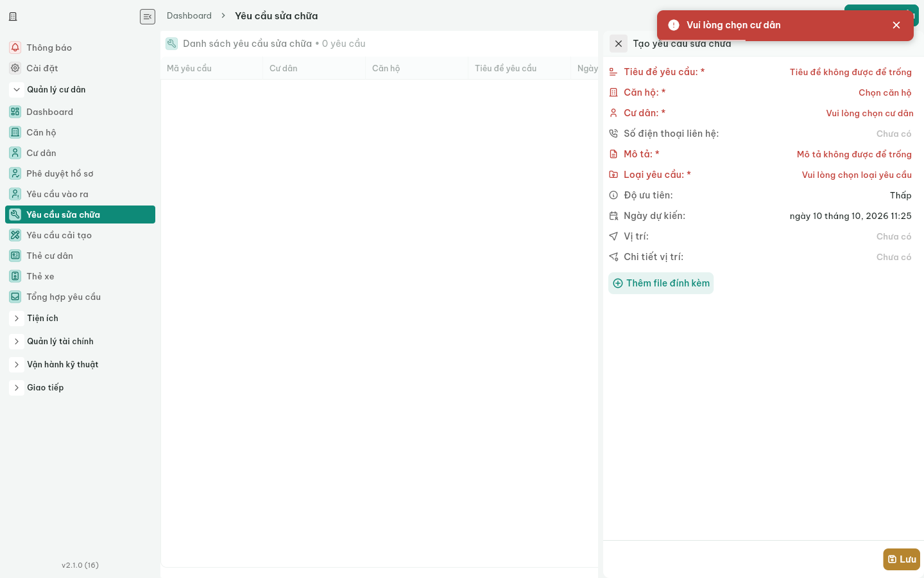This screenshot has width=924, height=578.
Task: Click the Yêu cầu cải tạo icon
Action: (x=15, y=235)
